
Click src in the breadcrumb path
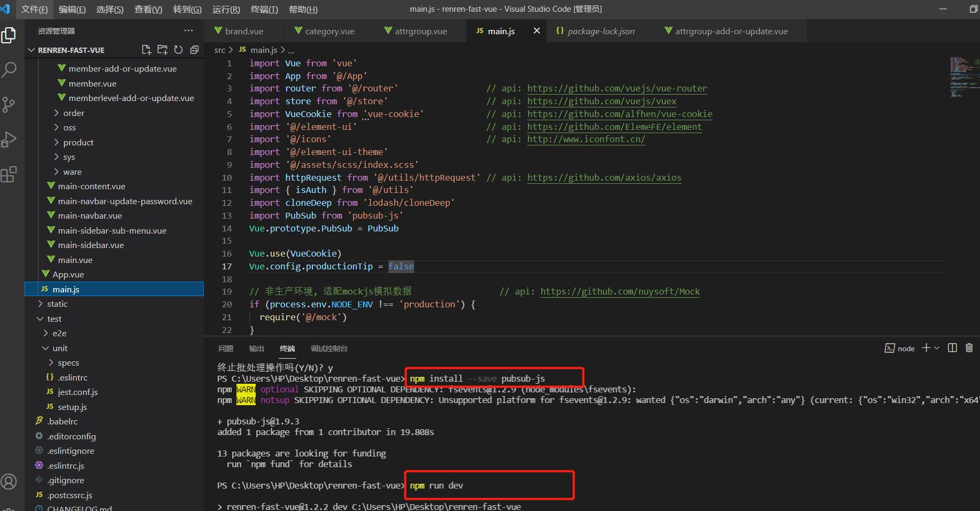click(219, 50)
